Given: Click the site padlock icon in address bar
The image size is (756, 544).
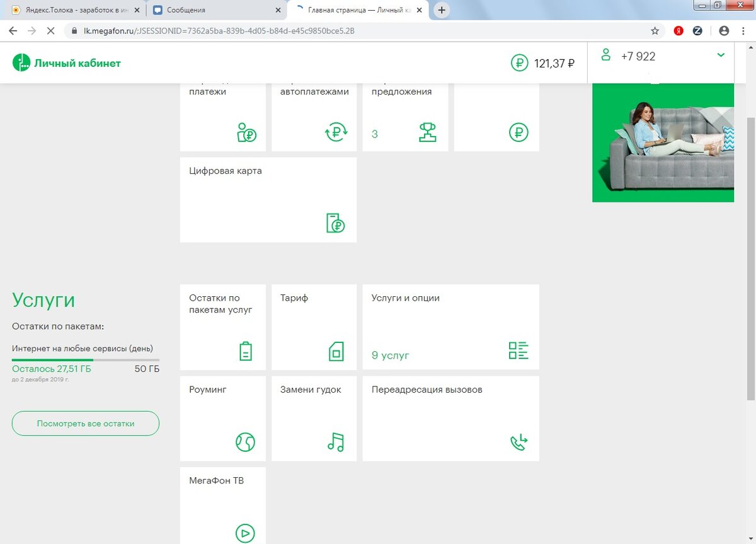Looking at the screenshot, I should (x=75, y=30).
